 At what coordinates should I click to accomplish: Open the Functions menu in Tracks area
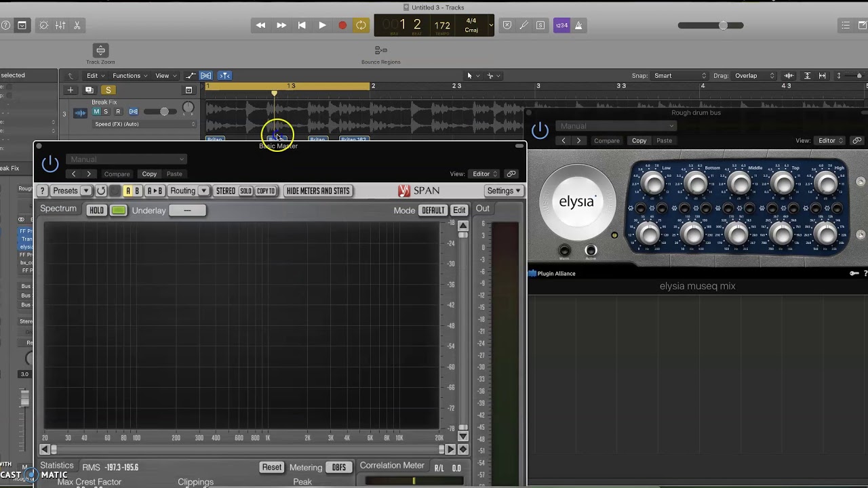pos(130,75)
